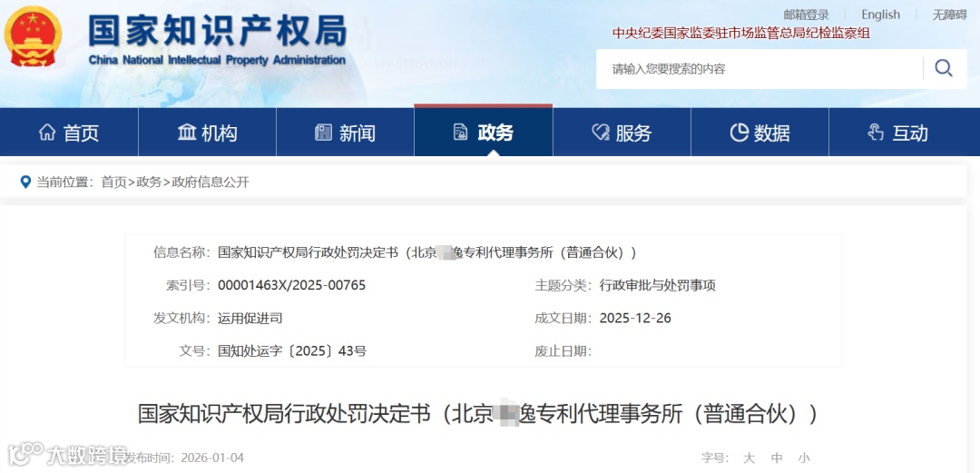
Task: Click the building icon beside 机构
Action: point(187,132)
